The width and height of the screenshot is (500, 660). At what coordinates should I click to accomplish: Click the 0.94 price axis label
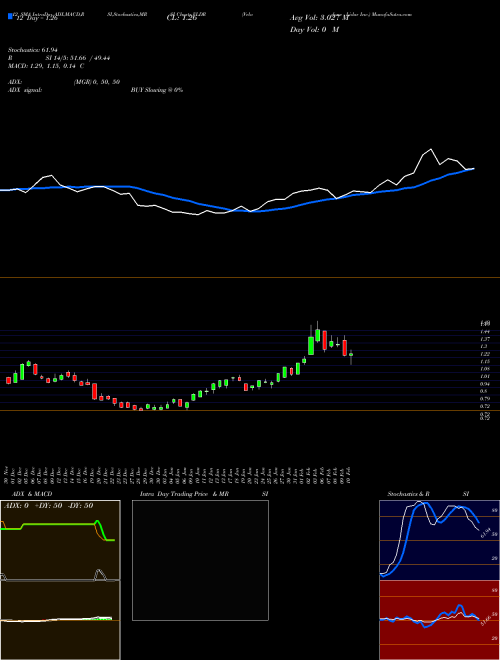(x=485, y=384)
